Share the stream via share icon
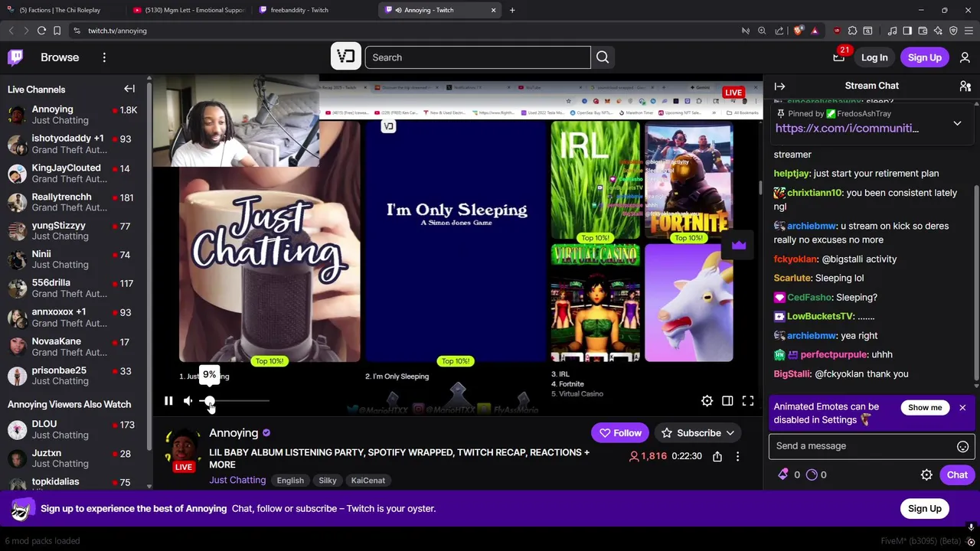980x551 pixels. [717, 456]
